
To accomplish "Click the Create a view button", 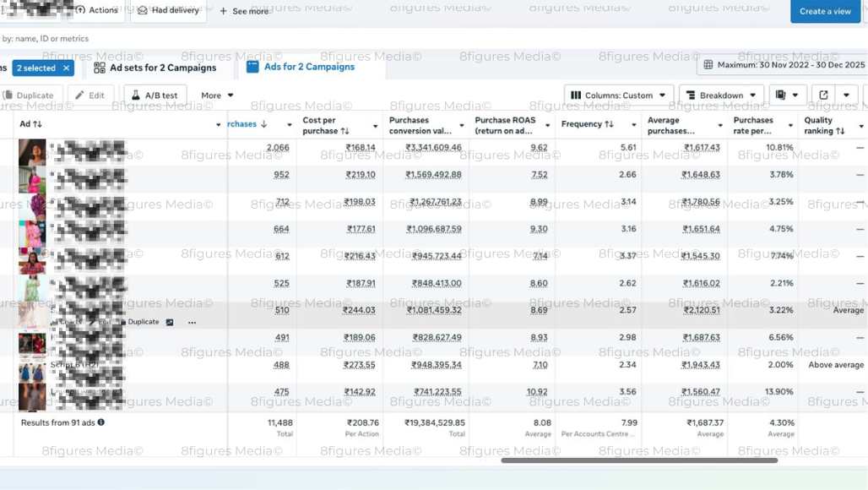I will tap(824, 11).
